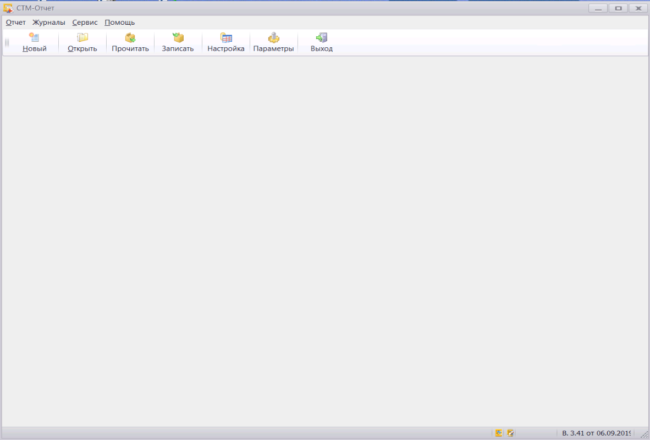The image size is (650, 440).
Task: Exit via the Выход toolbar icon
Action: click(x=321, y=38)
